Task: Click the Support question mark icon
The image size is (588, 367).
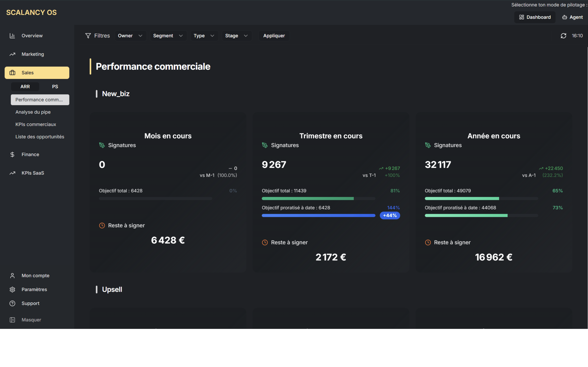Action: coord(12,303)
